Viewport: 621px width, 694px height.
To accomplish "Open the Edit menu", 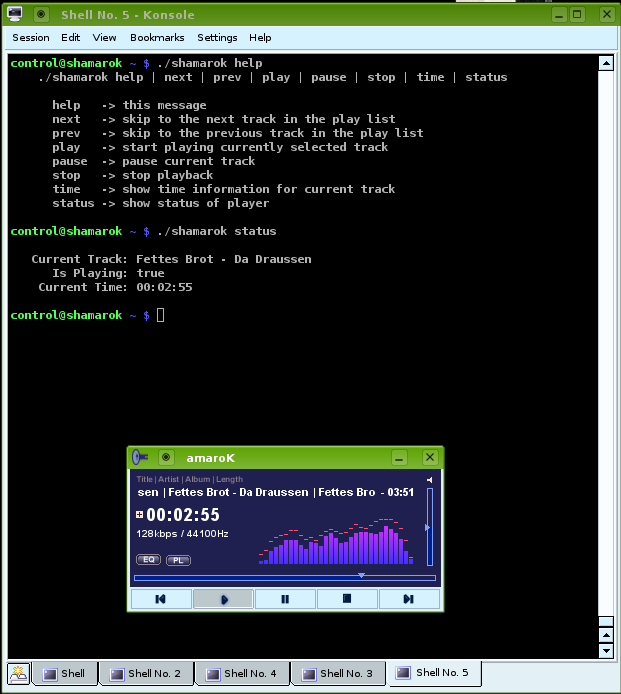I will click(x=70, y=38).
